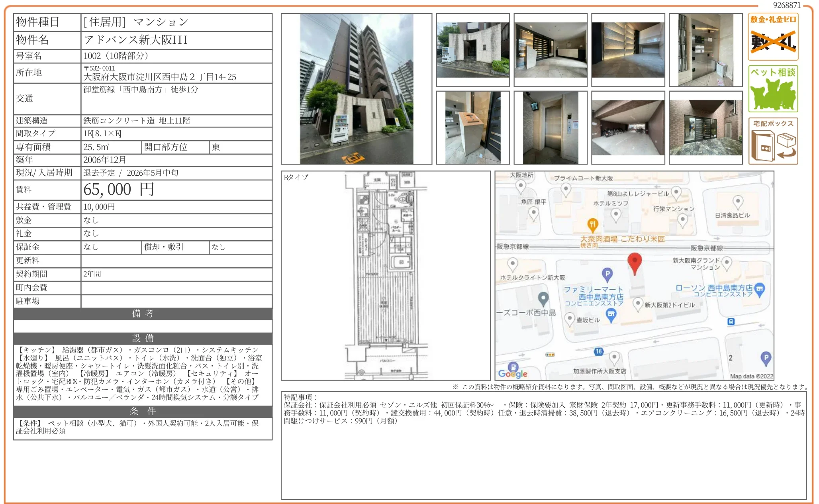Click the 日清食品ビル map marker
The width and height of the screenshot is (819, 504).
click(737, 202)
